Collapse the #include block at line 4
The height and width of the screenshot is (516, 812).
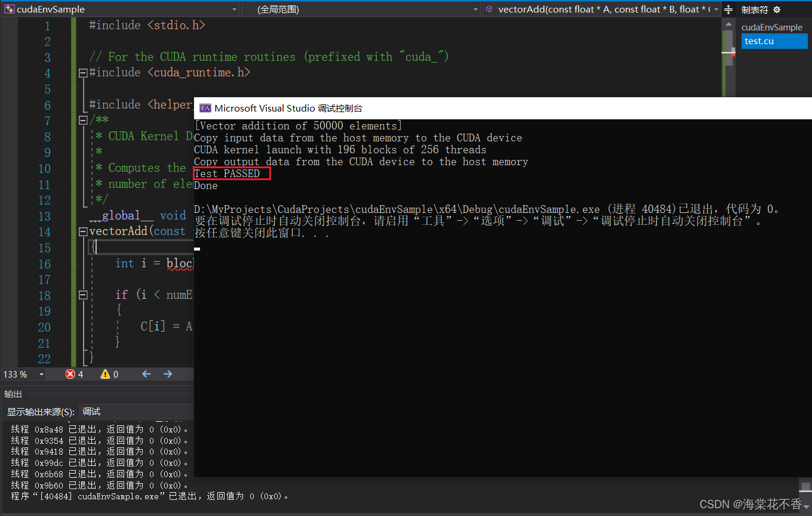coord(83,73)
